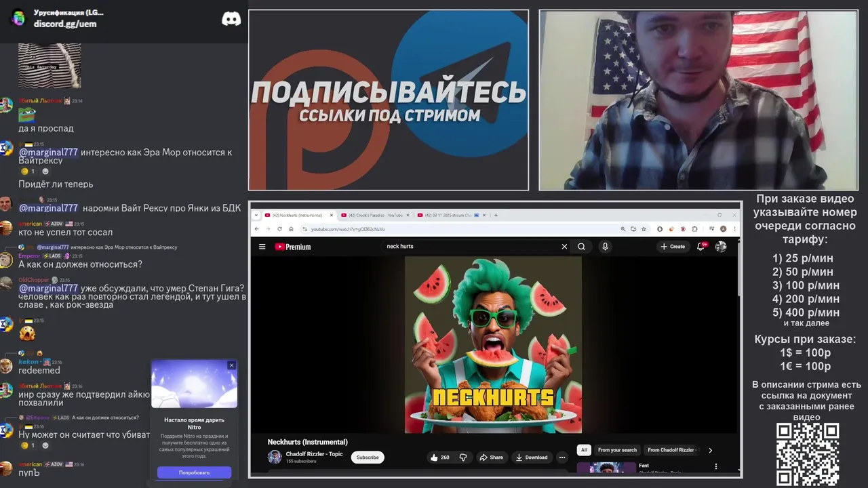The image size is (868, 488).
Task: Click the Discord logo in overlay header
Action: click(231, 19)
